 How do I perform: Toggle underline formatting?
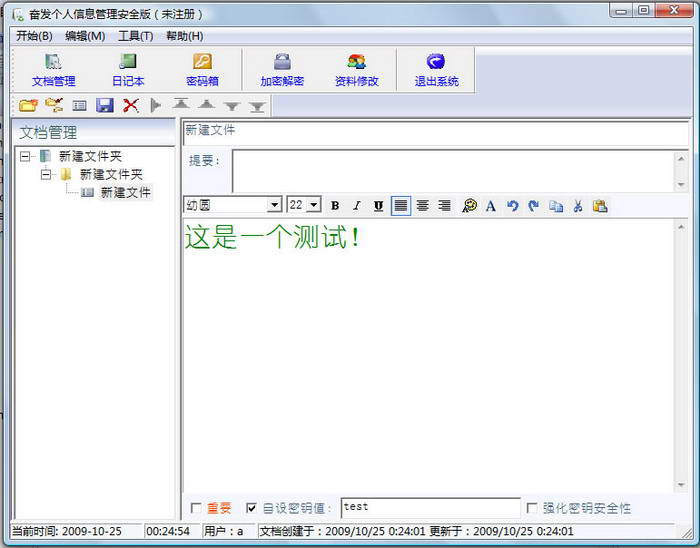(x=378, y=206)
